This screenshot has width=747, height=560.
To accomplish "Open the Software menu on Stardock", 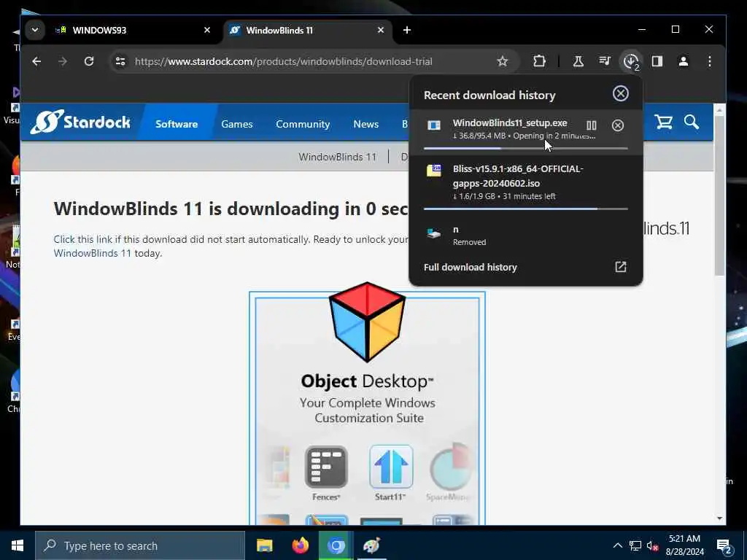I will pos(177,124).
